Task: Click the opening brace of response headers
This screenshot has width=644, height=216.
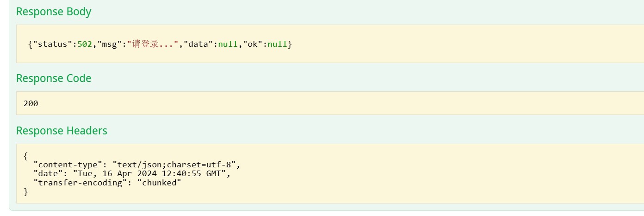Action: point(26,156)
